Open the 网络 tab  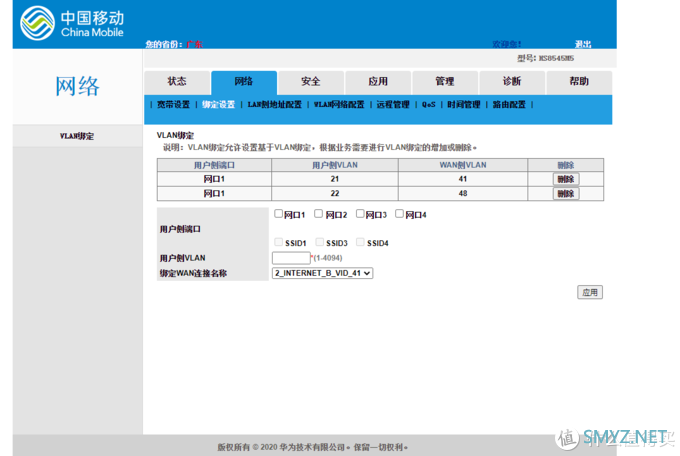click(244, 82)
